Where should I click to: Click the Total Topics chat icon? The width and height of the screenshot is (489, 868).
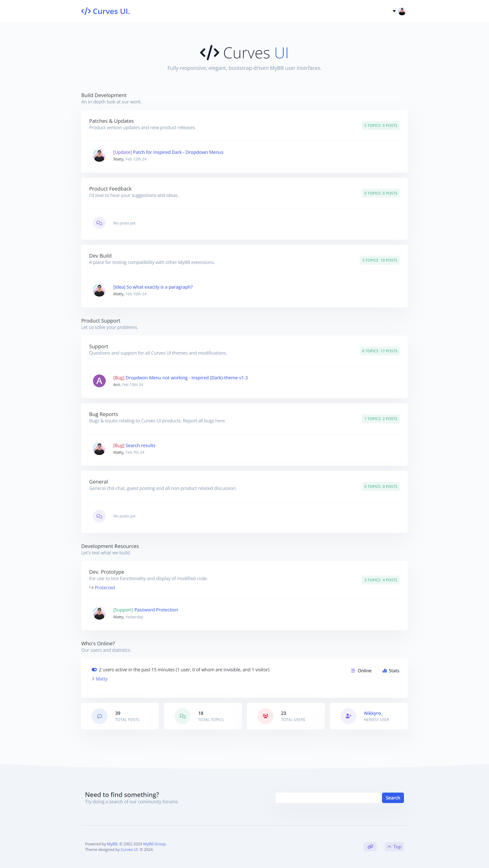tap(183, 716)
